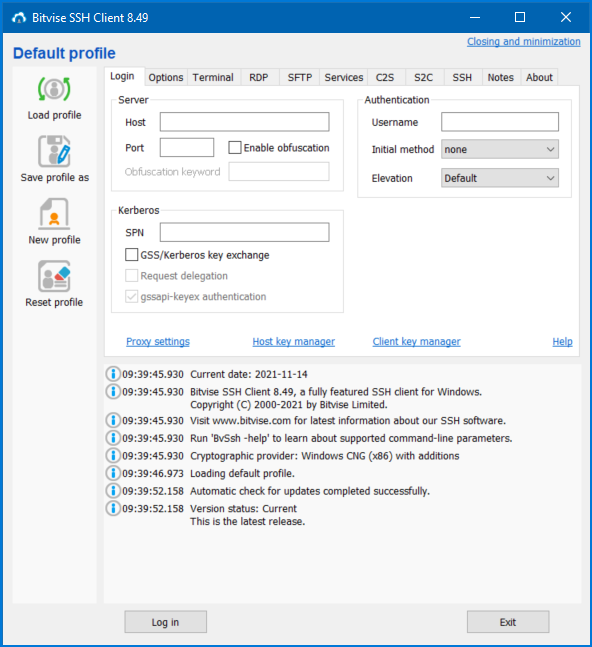Viewport: 592px width, 647px height.
Task: Open the Proxy settings link
Action: (x=158, y=342)
